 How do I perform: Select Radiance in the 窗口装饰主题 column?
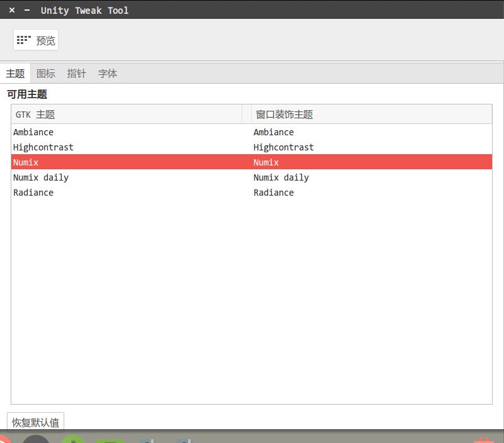(x=274, y=193)
